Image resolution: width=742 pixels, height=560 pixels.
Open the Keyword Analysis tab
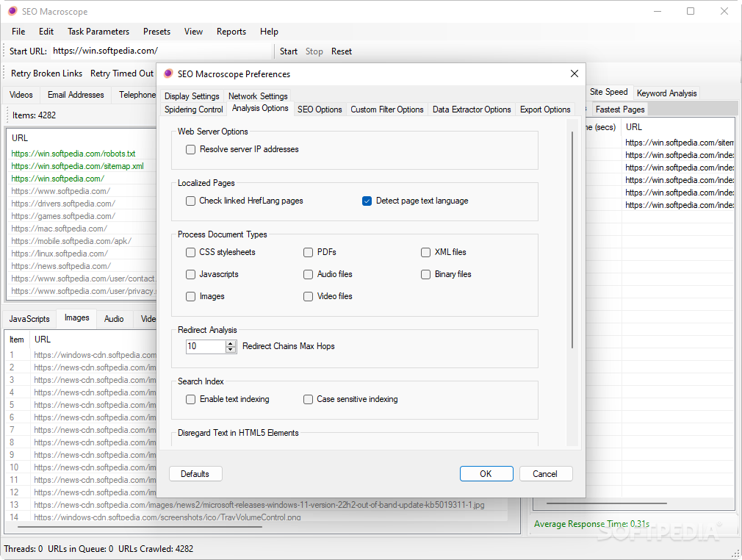click(666, 93)
